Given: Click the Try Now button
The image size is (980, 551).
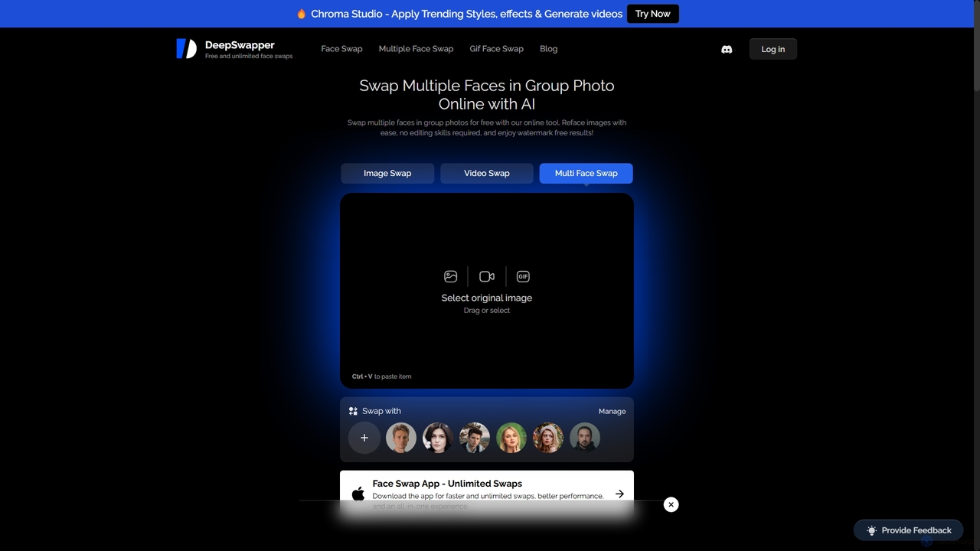Looking at the screenshot, I should [653, 14].
